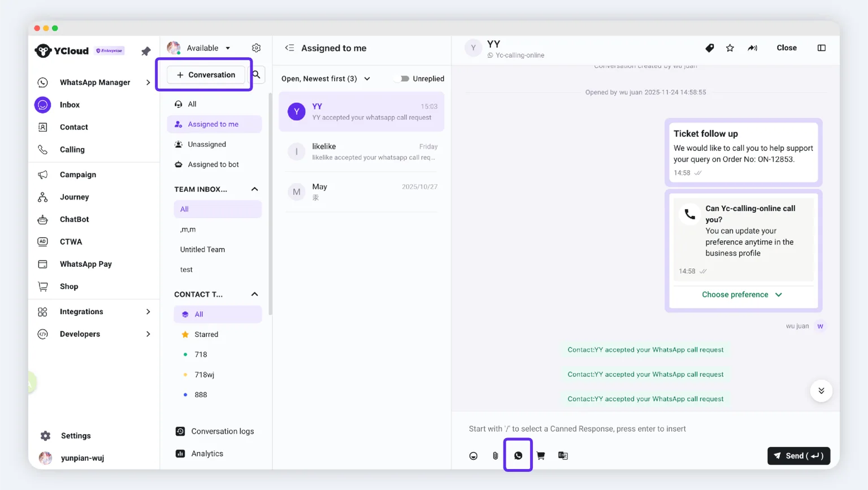Collapse the TEAM INBOX section
This screenshot has width=868, height=490.
(255, 189)
